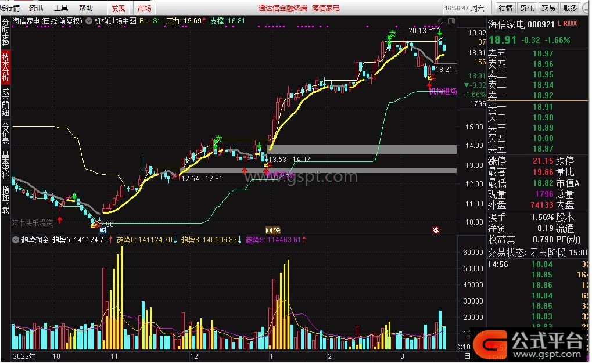
Task: Open the 帮助 menu
Action: (86, 8)
